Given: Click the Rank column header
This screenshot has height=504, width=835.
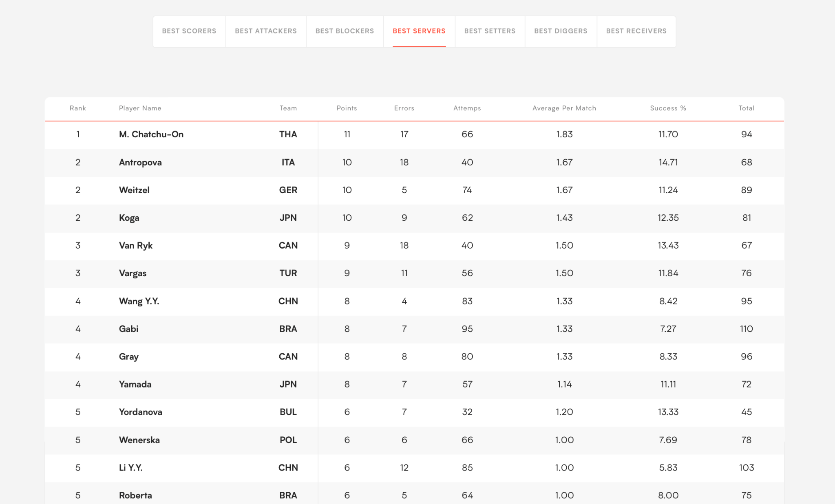Looking at the screenshot, I should click(77, 108).
